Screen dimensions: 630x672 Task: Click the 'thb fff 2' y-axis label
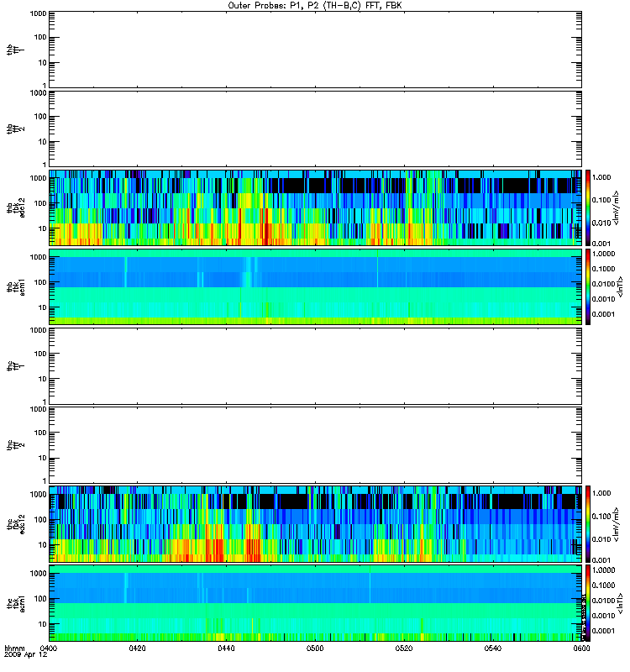15,129
